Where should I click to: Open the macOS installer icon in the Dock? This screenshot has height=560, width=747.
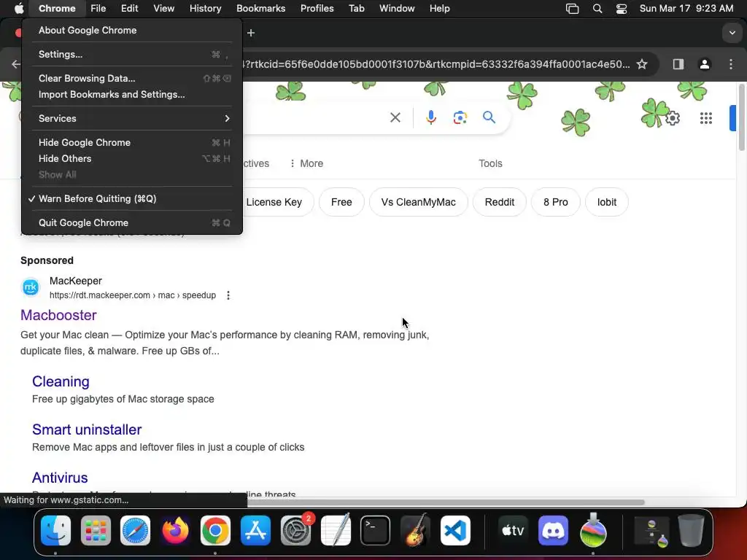pyautogui.click(x=593, y=530)
